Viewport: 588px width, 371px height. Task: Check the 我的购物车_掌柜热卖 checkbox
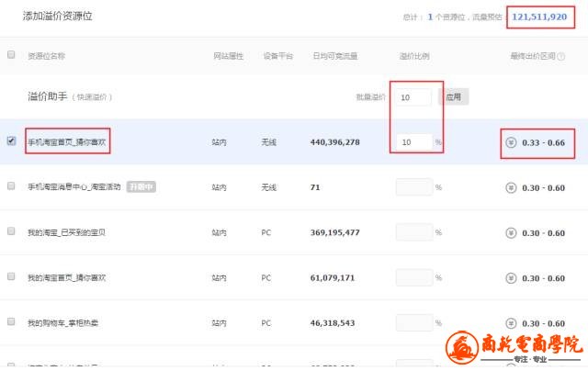pyautogui.click(x=11, y=321)
